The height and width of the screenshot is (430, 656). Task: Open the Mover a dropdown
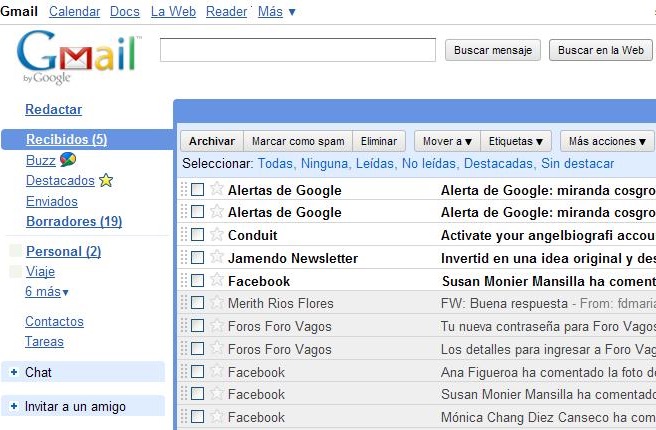(447, 141)
